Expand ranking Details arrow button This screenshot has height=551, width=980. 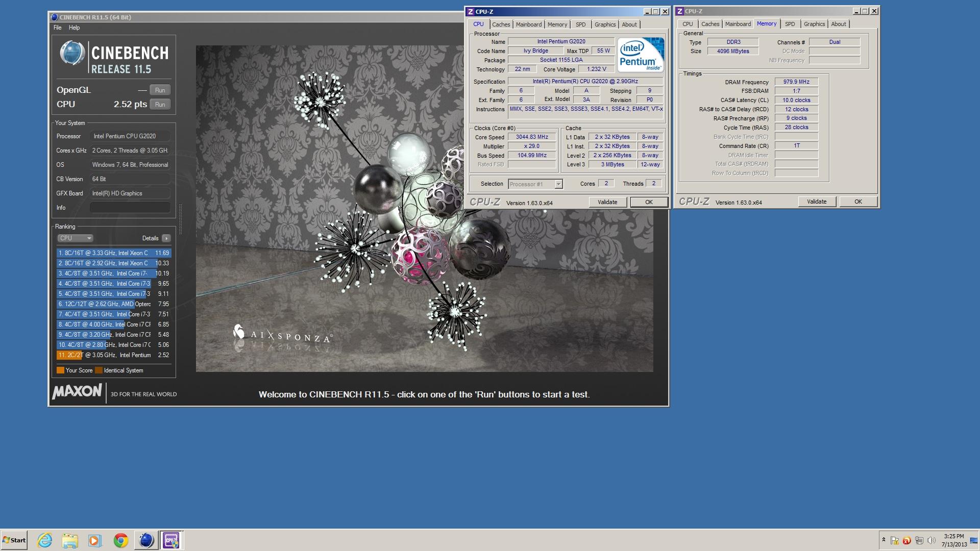click(x=166, y=238)
